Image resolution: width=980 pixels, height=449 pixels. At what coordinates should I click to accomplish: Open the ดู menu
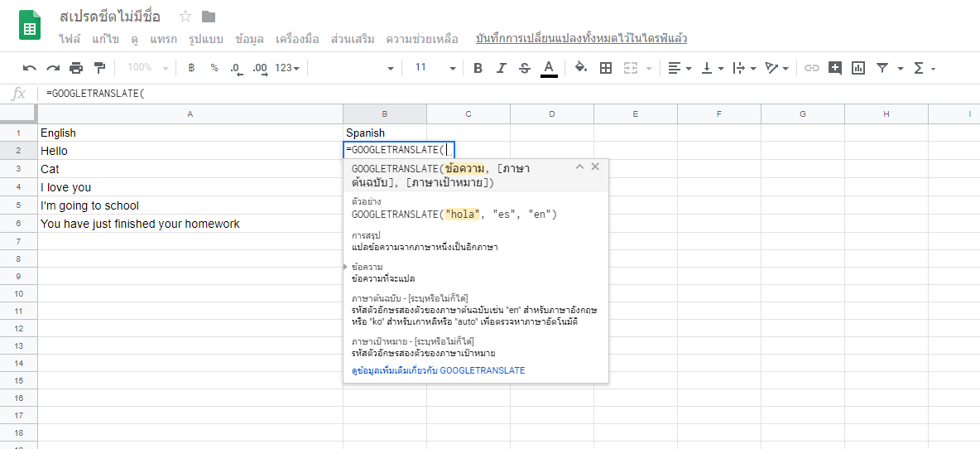pos(135,39)
